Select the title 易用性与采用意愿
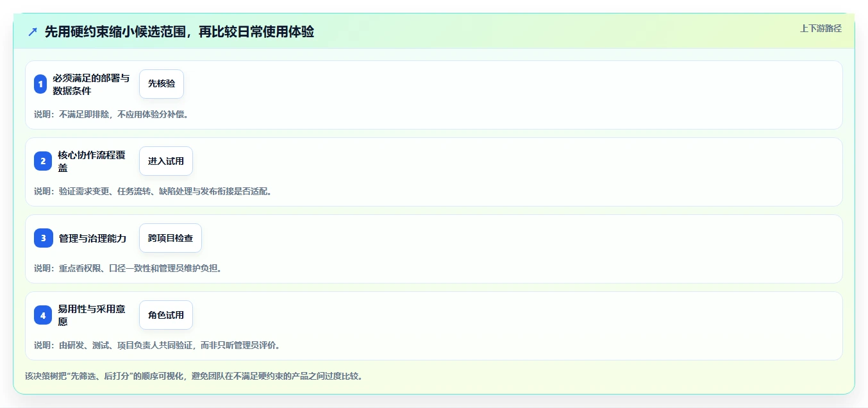Screen dimensions: 868x408 point(92,315)
